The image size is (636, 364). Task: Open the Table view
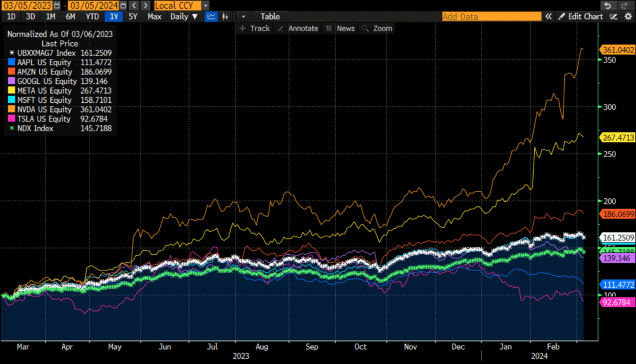pyautogui.click(x=269, y=16)
